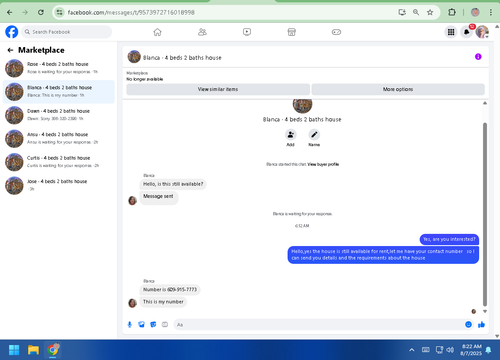Image resolution: width=500 pixels, height=360 pixels.
Task: Bookmark this page with the star icon
Action: point(430,12)
